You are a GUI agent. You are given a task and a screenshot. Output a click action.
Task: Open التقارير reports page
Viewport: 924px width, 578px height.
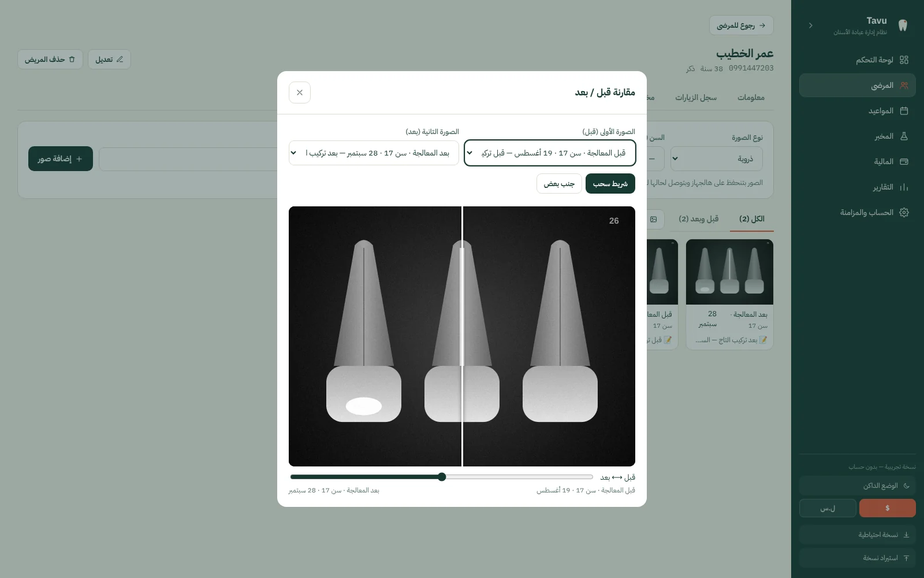pyautogui.click(x=858, y=187)
